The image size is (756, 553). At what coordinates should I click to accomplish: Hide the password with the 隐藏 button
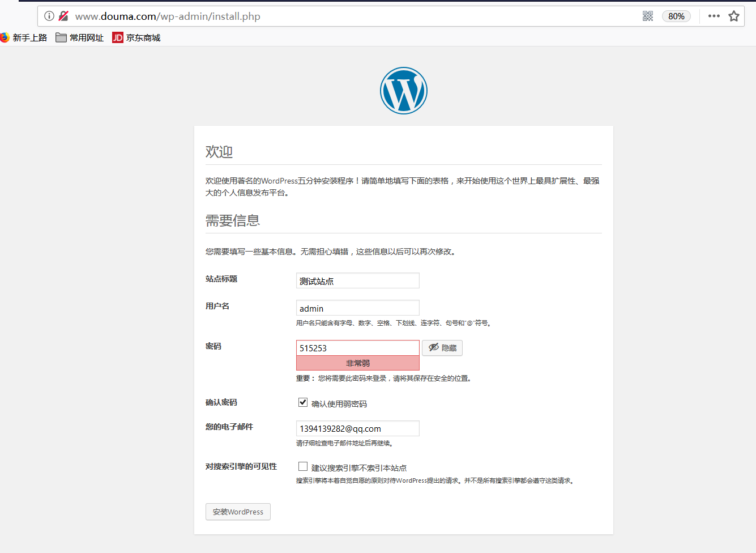pos(442,348)
